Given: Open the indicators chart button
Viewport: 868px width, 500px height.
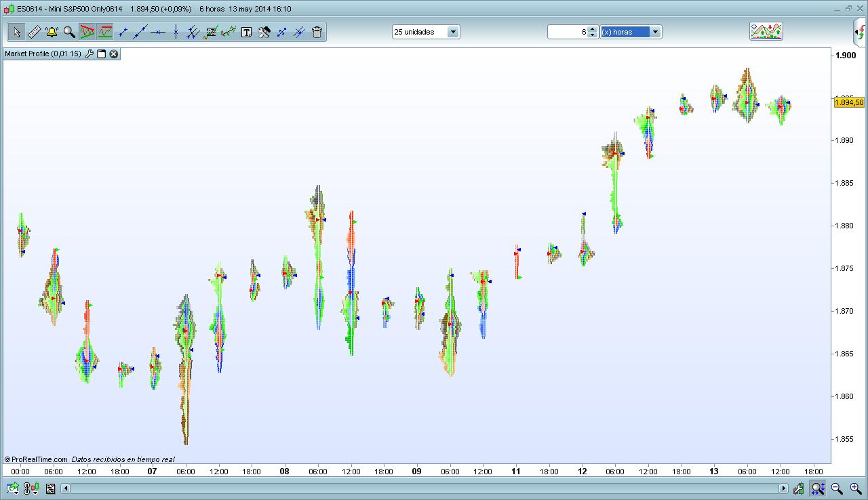Looking at the screenshot, I should tap(766, 31).
